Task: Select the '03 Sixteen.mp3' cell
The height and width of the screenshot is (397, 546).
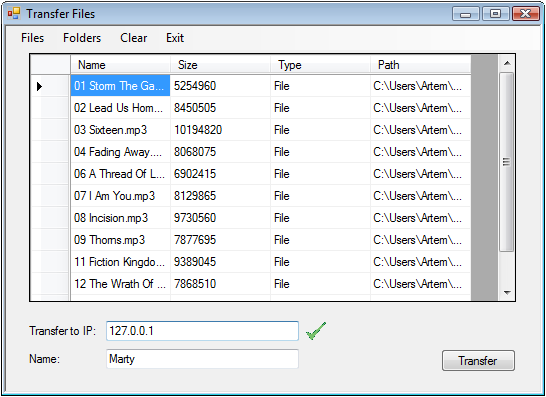Action: pos(120,130)
